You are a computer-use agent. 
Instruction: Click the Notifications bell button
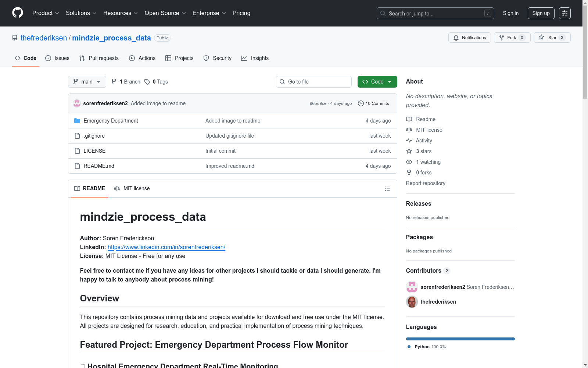pos(470,38)
